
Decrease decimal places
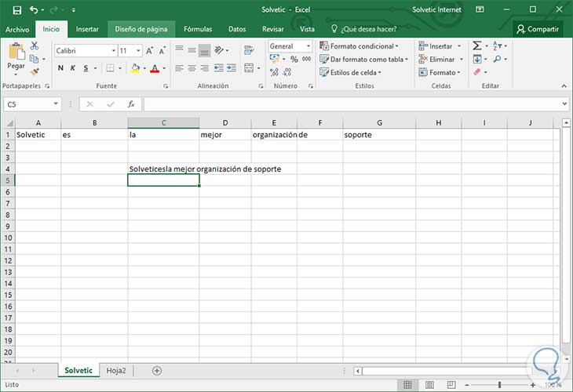pyautogui.click(x=287, y=72)
